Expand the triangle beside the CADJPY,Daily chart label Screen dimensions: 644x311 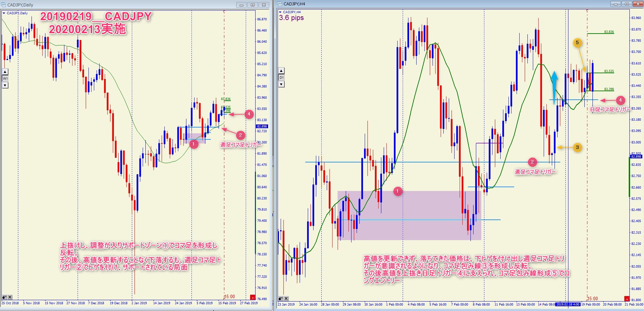(x=4, y=13)
